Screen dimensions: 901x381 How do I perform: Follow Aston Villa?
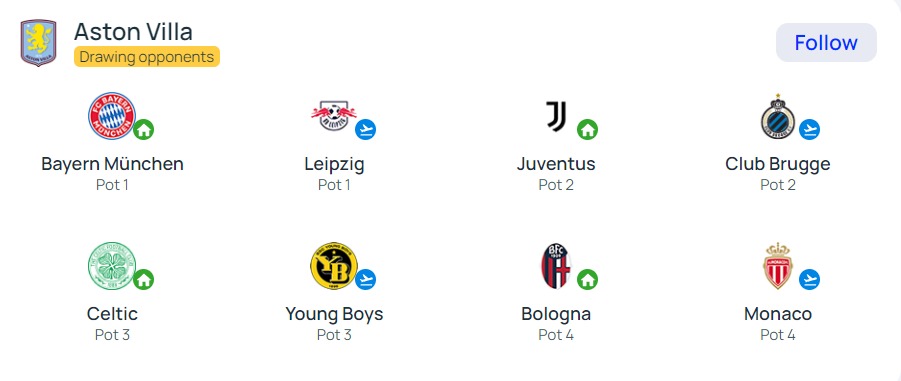(826, 43)
